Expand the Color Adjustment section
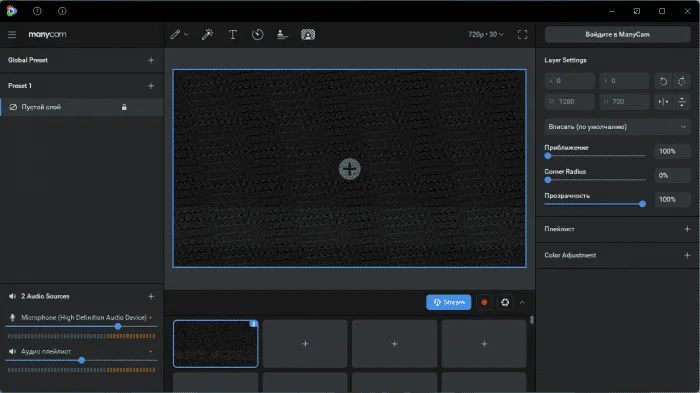Screen dimensions: 700x393 pyautogui.click(x=687, y=255)
